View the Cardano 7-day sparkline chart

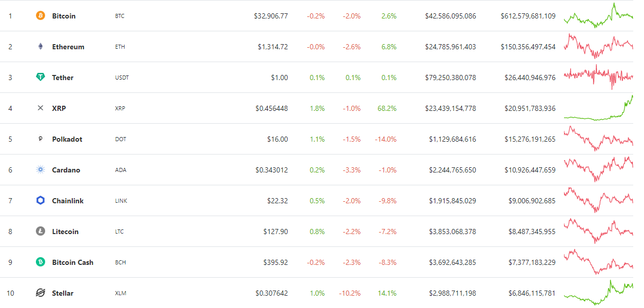point(598,169)
